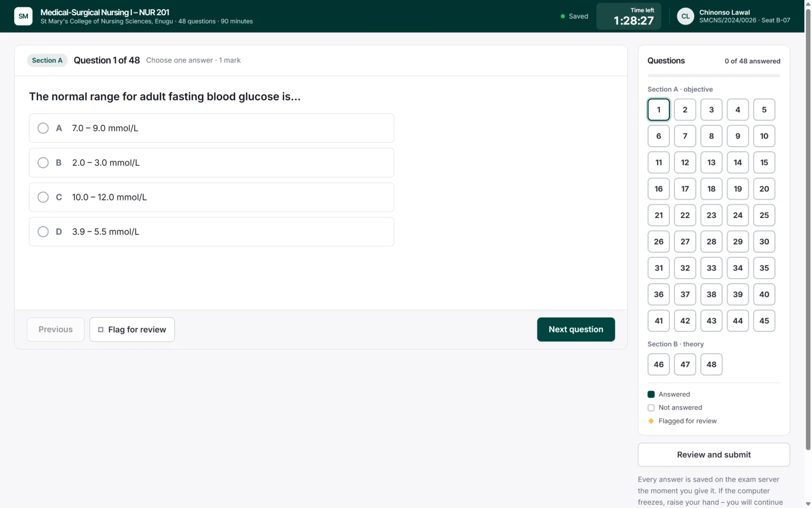
Task: Click the Flagged for review legend diamond
Action: [651, 421]
